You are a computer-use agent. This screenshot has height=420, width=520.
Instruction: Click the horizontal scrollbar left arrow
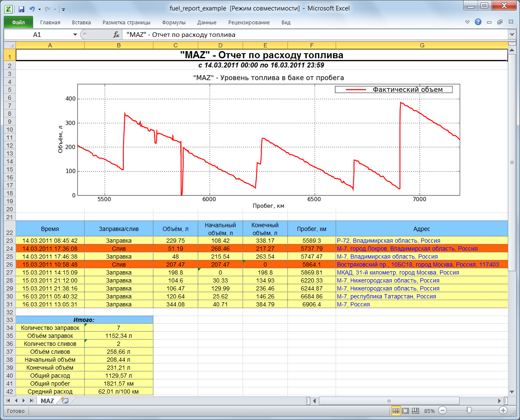click(314, 401)
